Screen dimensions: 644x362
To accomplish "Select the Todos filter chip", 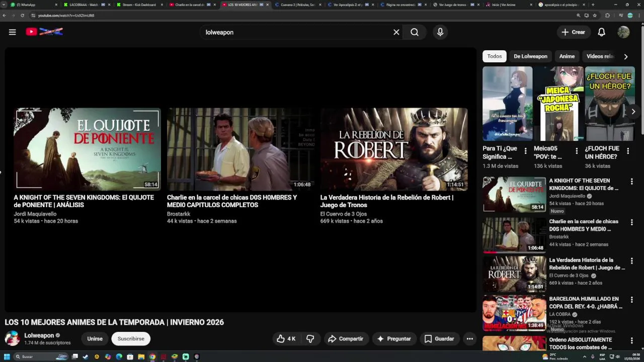I will coord(494,56).
